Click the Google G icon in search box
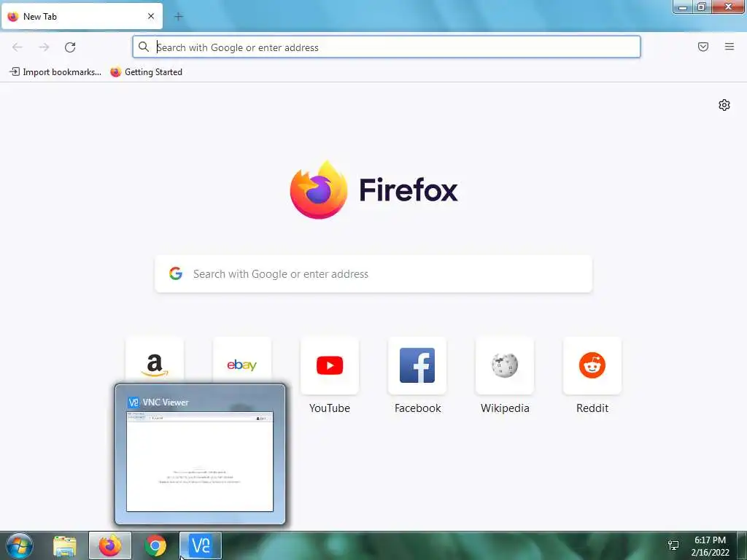The image size is (747, 560). pyautogui.click(x=176, y=273)
